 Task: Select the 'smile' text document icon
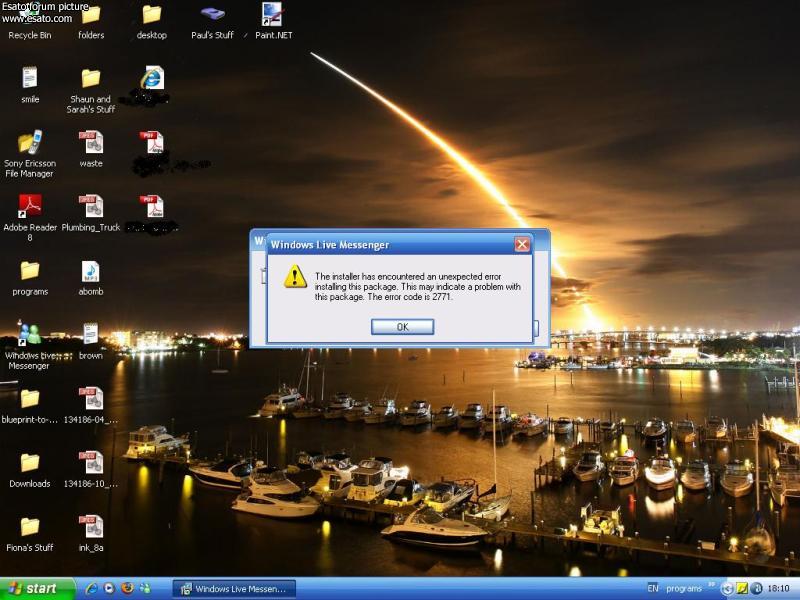point(30,85)
